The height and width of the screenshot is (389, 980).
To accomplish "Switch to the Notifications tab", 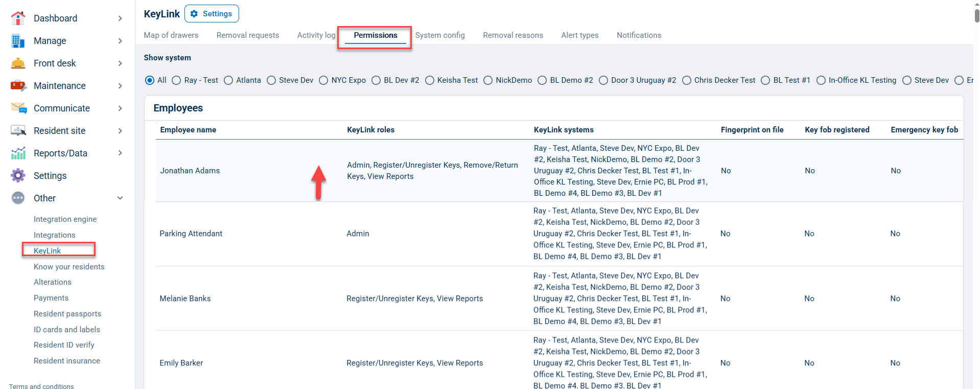I will coord(639,35).
